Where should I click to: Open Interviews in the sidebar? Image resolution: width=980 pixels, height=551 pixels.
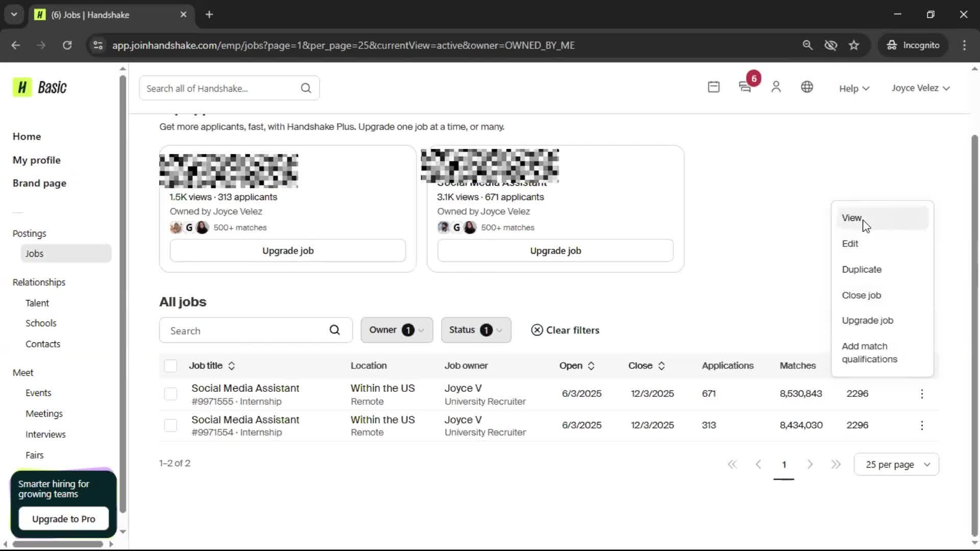point(45,435)
